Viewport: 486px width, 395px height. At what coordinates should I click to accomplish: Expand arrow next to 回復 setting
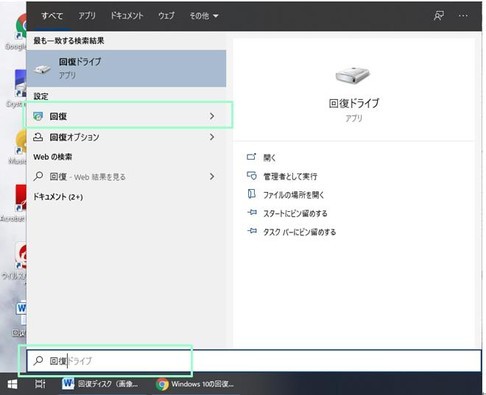(212, 116)
